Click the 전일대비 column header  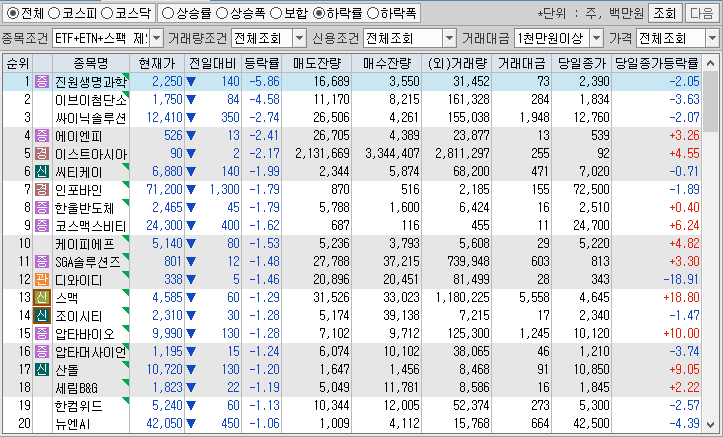[x=213, y=64]
